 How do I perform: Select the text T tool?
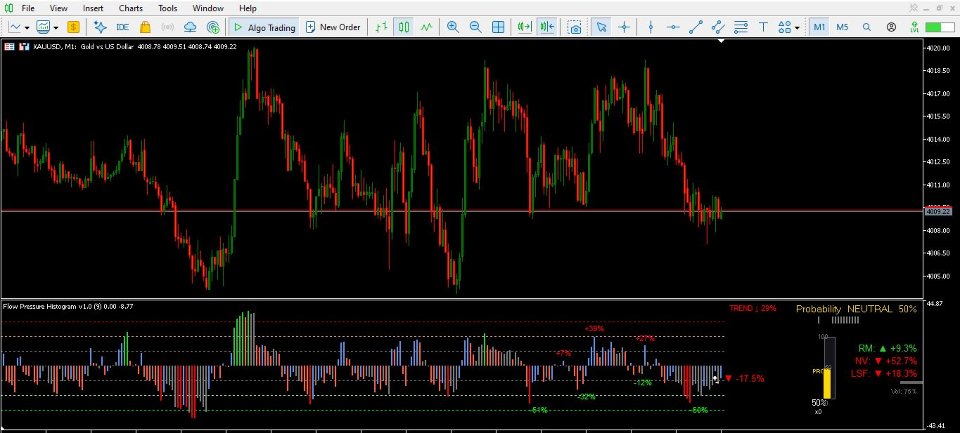point(763,28)
